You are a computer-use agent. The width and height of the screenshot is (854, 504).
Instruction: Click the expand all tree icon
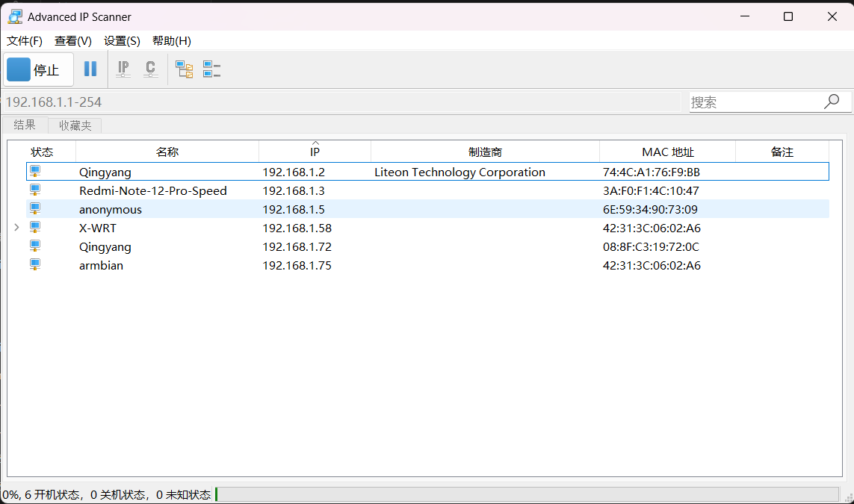point(184,69)
